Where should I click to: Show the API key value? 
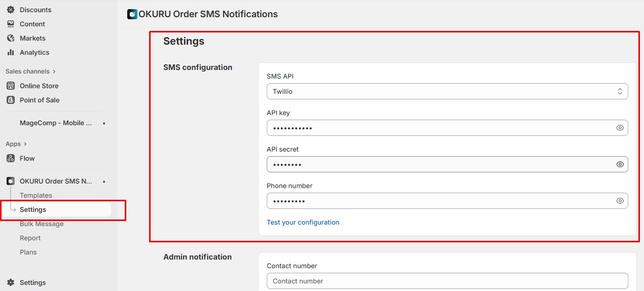pyautogui.click(x=620, y=128)
